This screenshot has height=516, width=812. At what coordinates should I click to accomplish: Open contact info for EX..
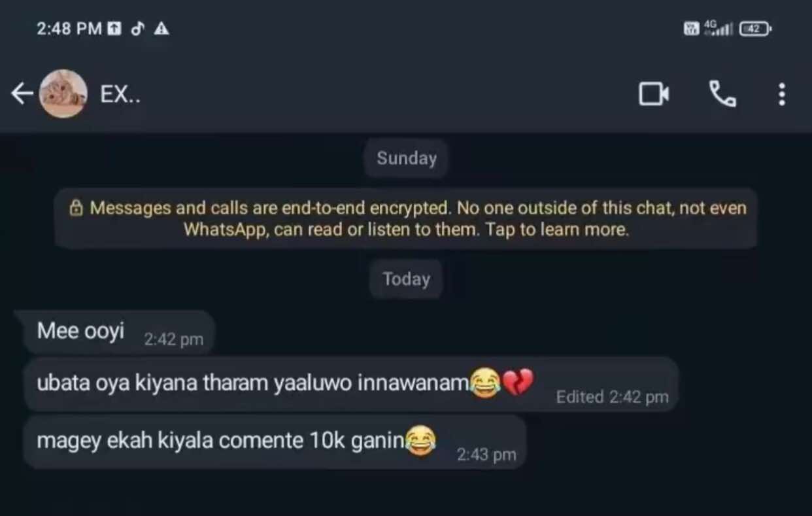(x=120, y=95)
